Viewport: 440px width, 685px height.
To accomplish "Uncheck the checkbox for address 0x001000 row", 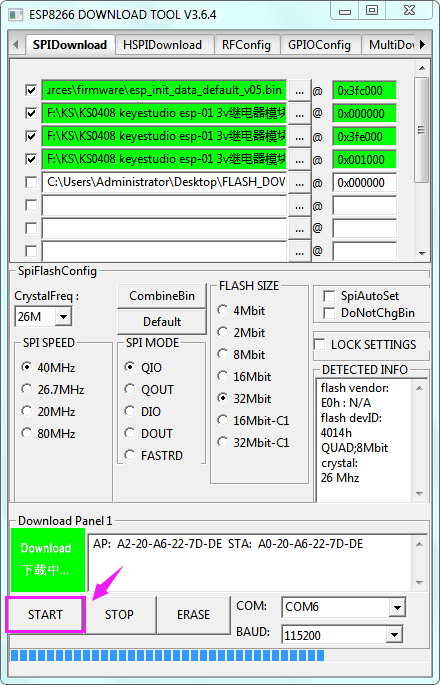I will click(x=31, y=159).
